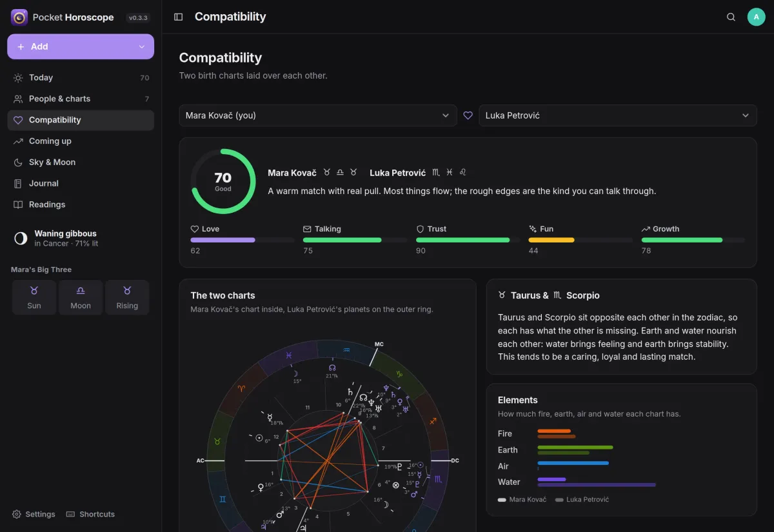
Task: Click the waning gibbous moon phase icon
Action: [x=21, y=239]
